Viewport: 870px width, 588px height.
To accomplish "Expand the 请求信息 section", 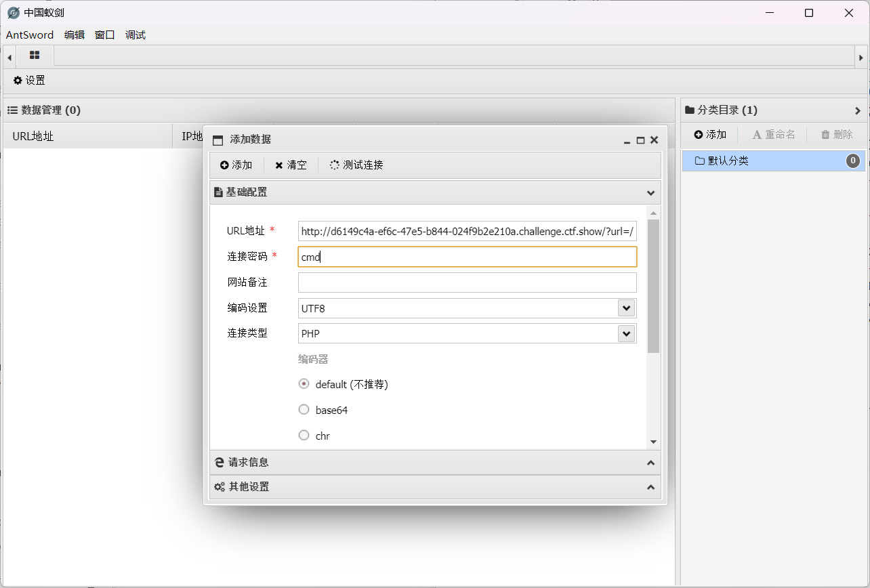I will [x=435, y=463].
